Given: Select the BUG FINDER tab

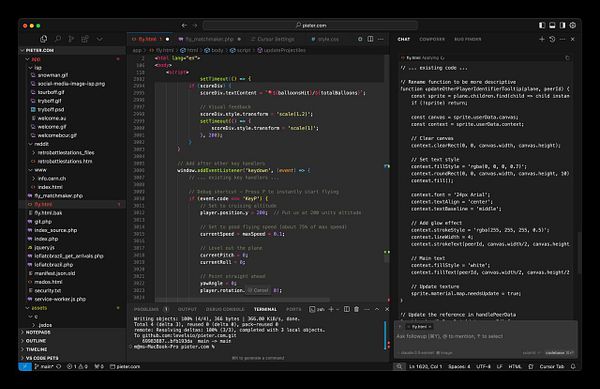Looking at the screenshot, I should tap(468, 39).
